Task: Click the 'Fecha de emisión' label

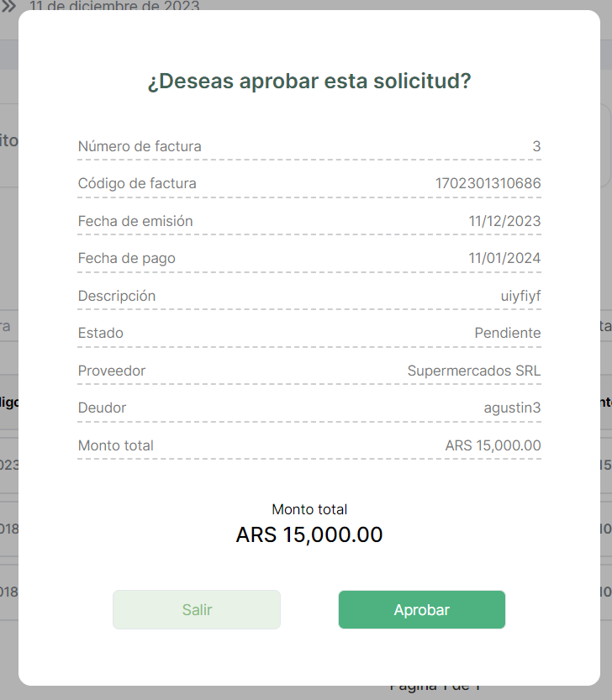Action: point(135,221)
